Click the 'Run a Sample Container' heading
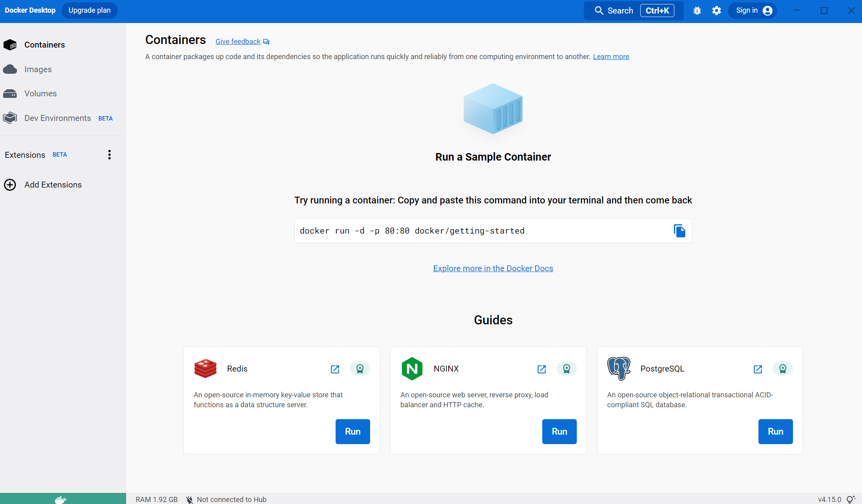This screenshot has height=504, width=862. (x=493, y=157)
